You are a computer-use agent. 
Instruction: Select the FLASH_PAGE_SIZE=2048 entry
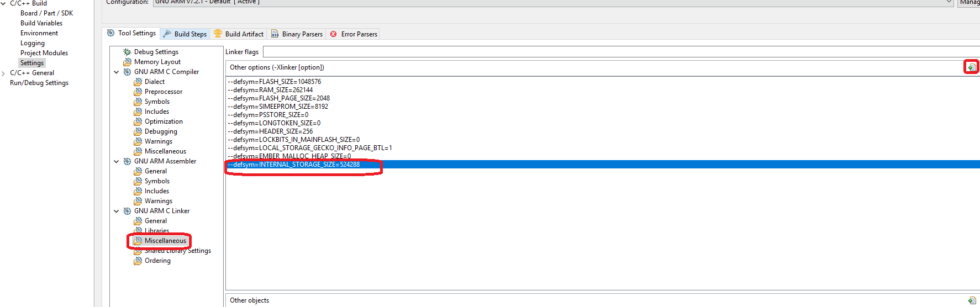click(278, 98)
